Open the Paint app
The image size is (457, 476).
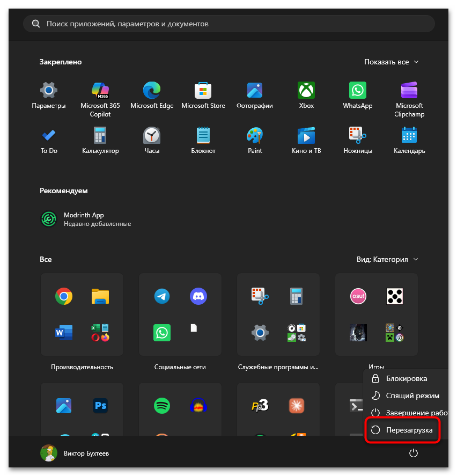[x=255, y=140]
